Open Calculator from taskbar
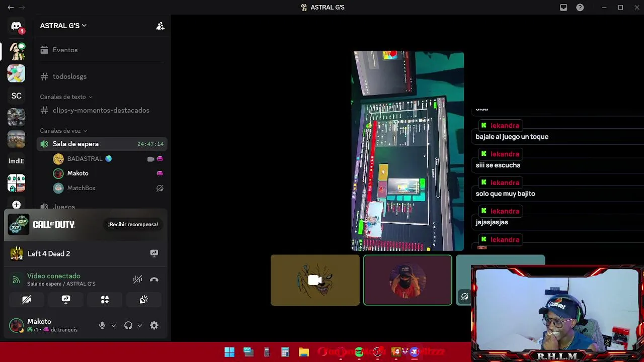Viewport: 644px width, 362px height. (285, 352)
